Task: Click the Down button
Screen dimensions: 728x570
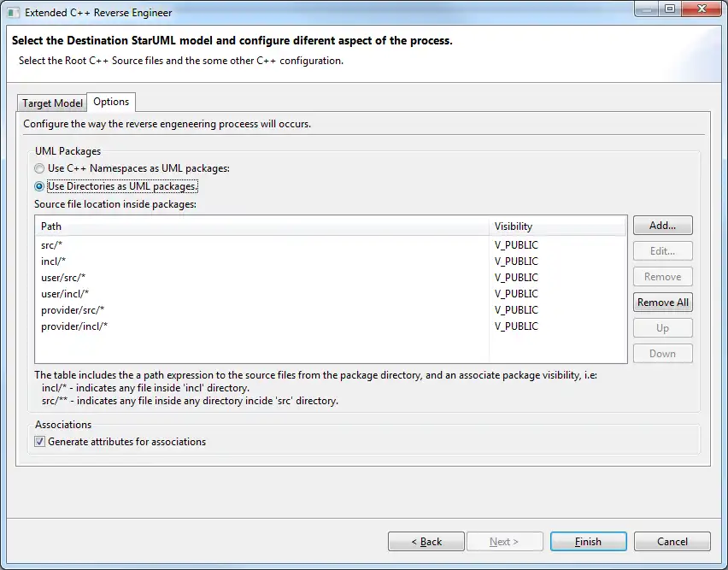Action: pos(662,354)
